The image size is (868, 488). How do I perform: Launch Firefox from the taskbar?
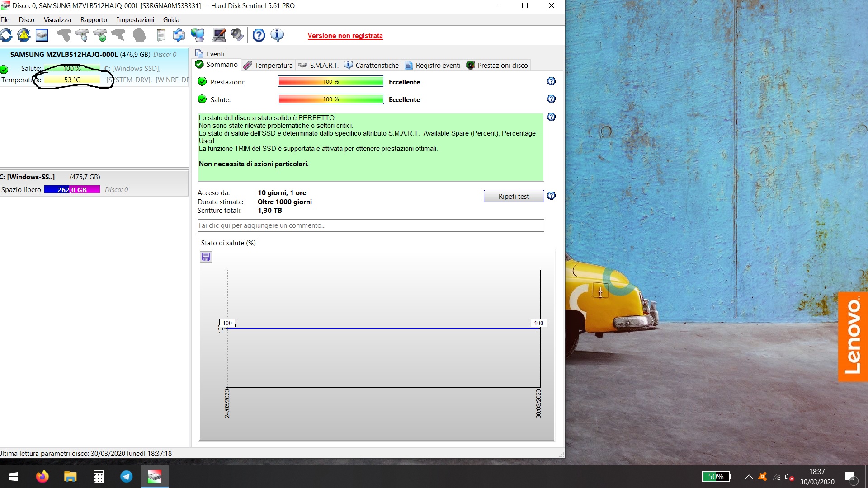click(42, 477)
